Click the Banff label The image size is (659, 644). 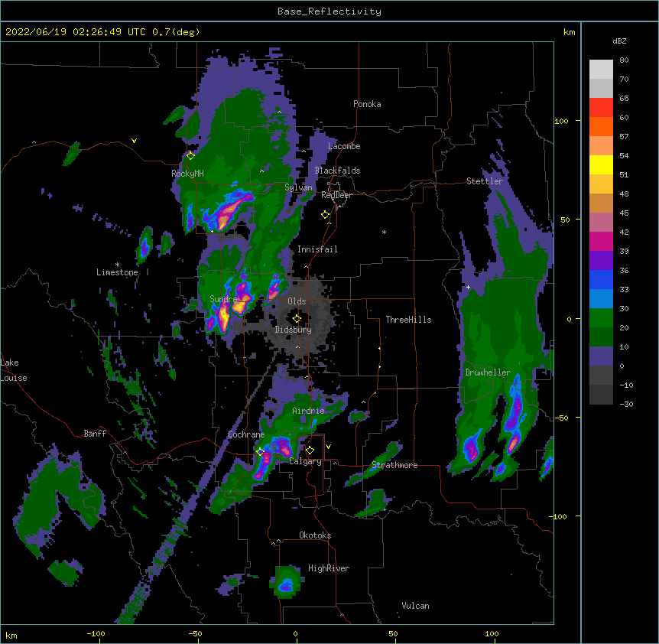click(95, 434)
